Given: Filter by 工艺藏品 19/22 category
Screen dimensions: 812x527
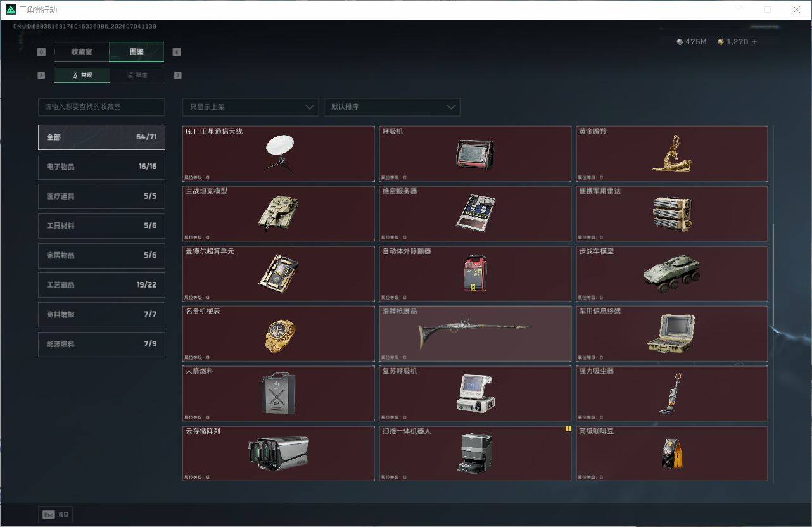Looking at the screenshot, I should (x=101, y=285).
